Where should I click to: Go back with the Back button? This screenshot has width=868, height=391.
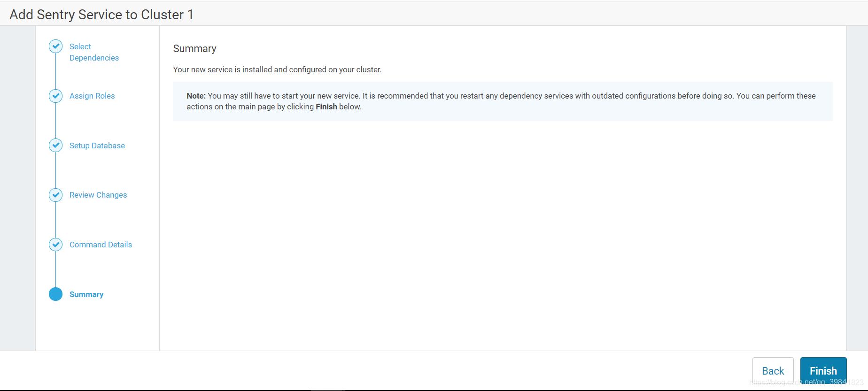click(x=773, y=371)
